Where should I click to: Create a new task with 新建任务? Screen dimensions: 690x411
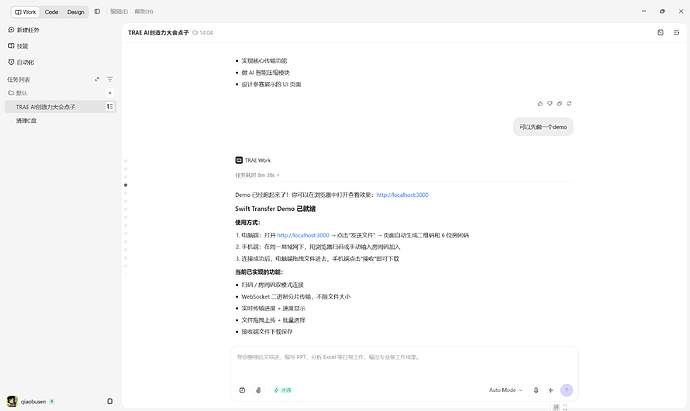pos(24,30)
